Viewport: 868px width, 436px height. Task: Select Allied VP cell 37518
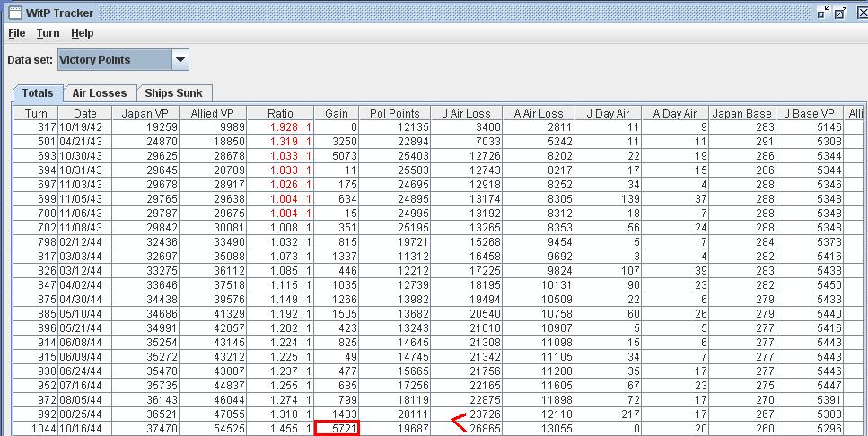click(x=212, y=285)
